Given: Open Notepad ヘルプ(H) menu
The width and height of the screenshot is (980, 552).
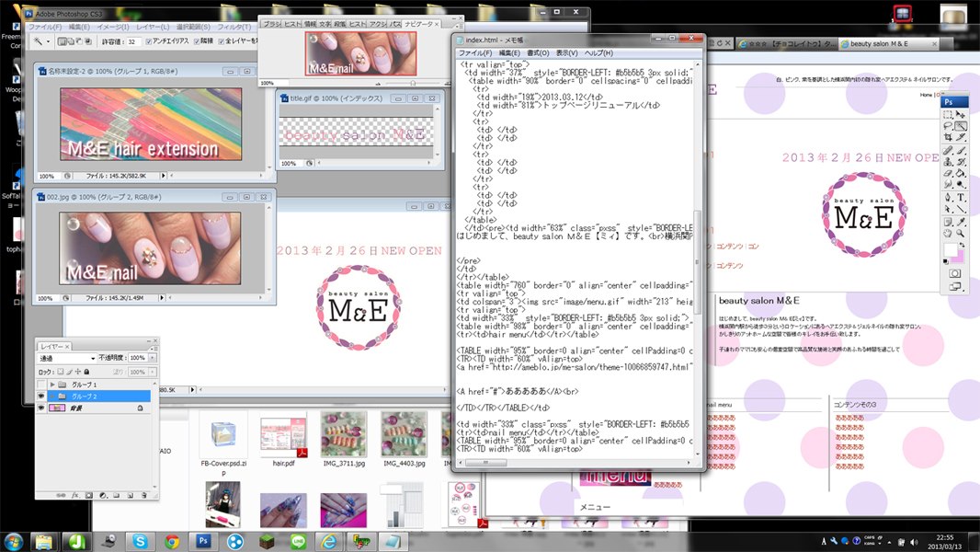Looking at the screenshot, I should tap(598, 53).
